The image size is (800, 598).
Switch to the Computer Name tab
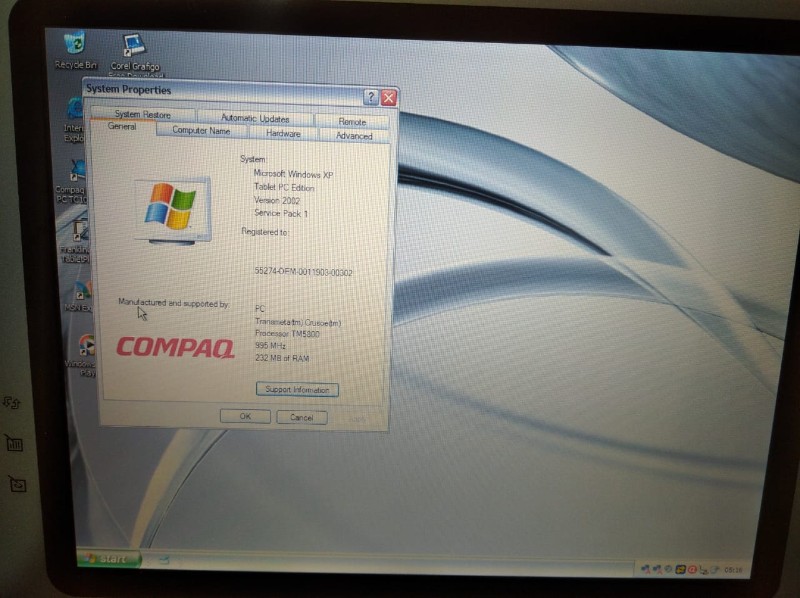(x=201, y=131)
